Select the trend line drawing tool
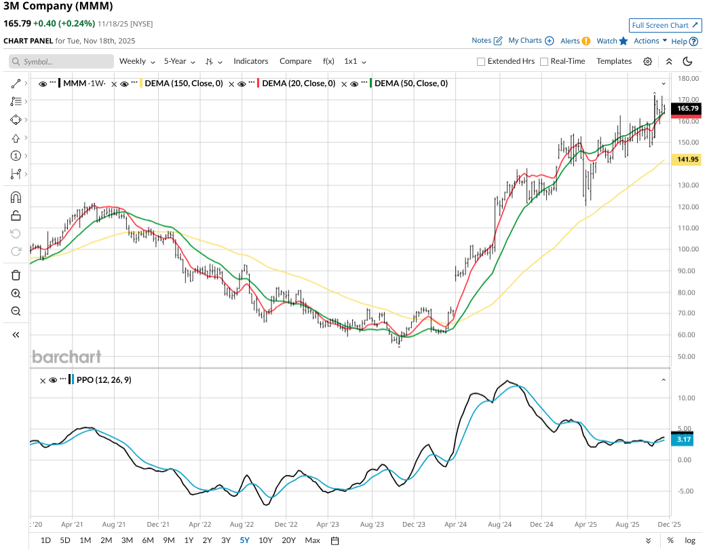The image size is (728, 560). pyautogui.click(x=16, y=83)
